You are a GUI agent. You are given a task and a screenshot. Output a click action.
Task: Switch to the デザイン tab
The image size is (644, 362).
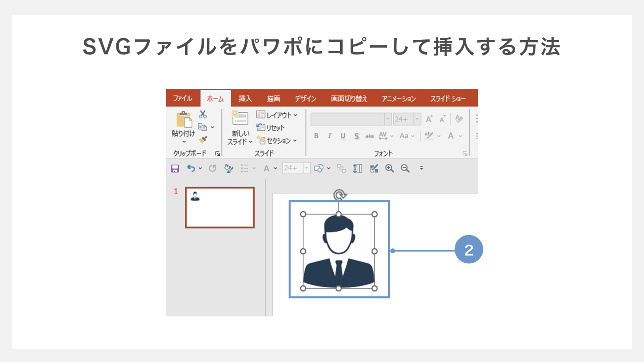(305, 98)
